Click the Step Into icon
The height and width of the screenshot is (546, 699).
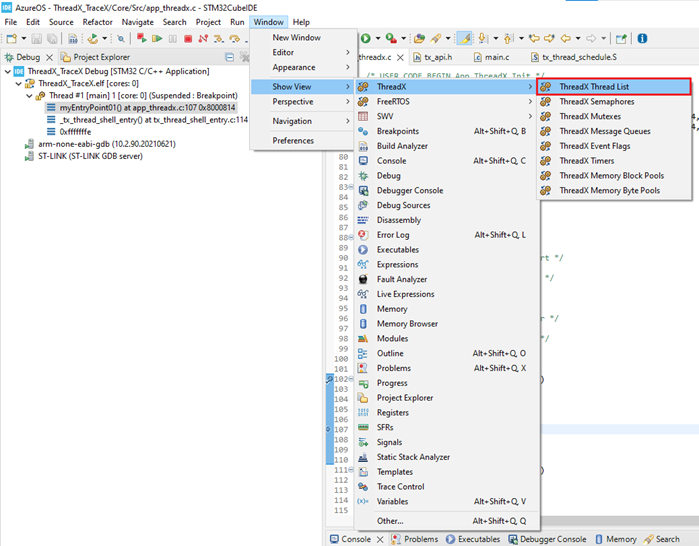tap(218, 39)
